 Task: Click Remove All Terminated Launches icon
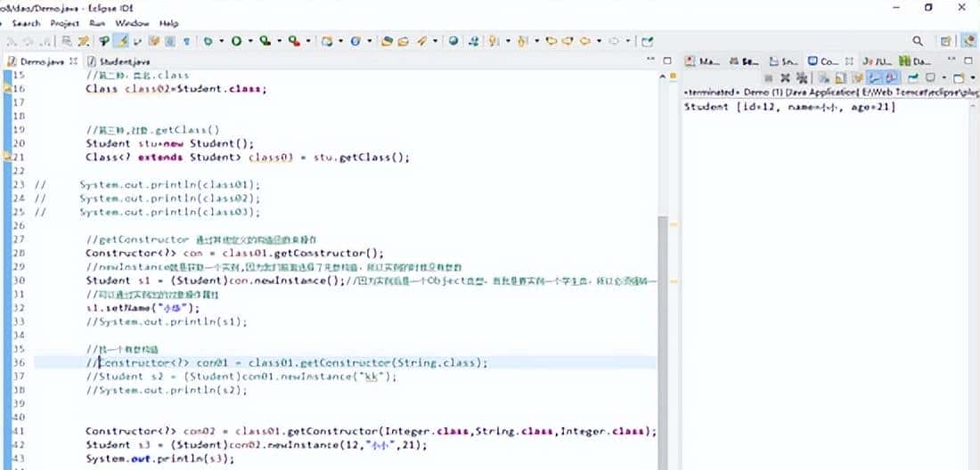tap(801, 77)
